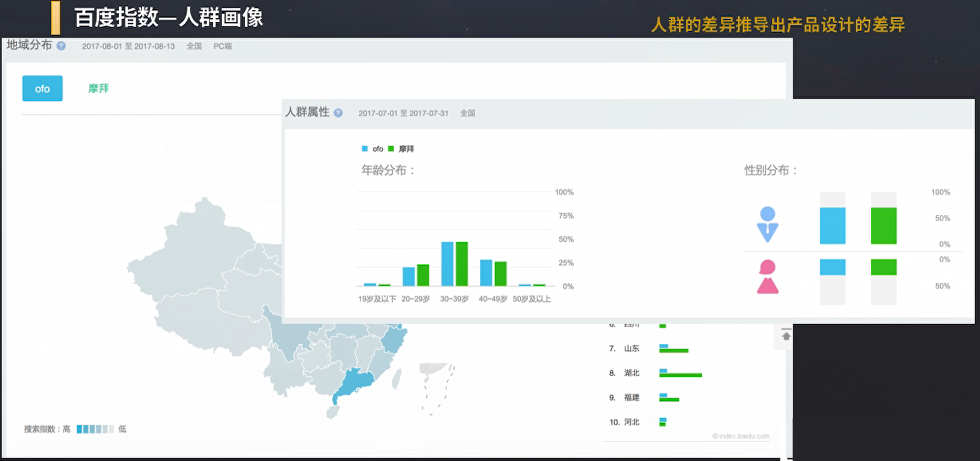Click Hainan island on the map

click(333, 412)
